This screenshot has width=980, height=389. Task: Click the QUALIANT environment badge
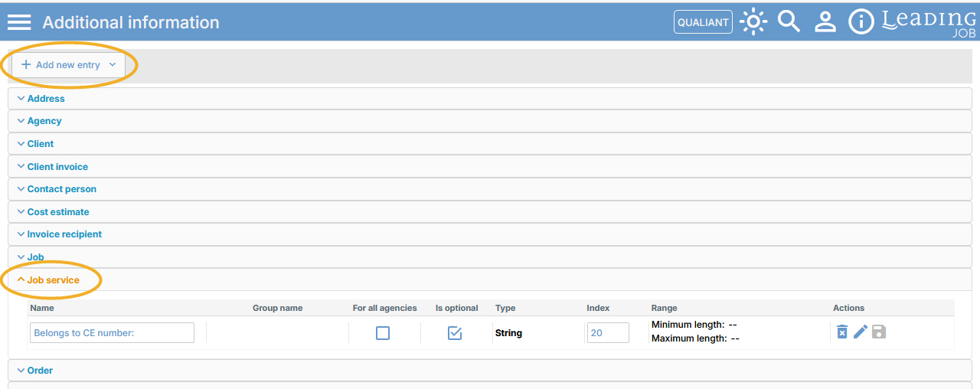[703, 22]
